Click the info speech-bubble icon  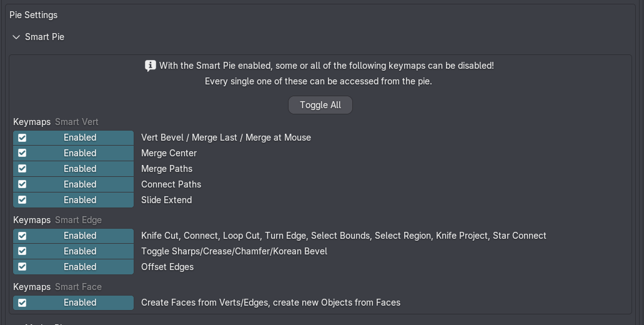[151, 66]
